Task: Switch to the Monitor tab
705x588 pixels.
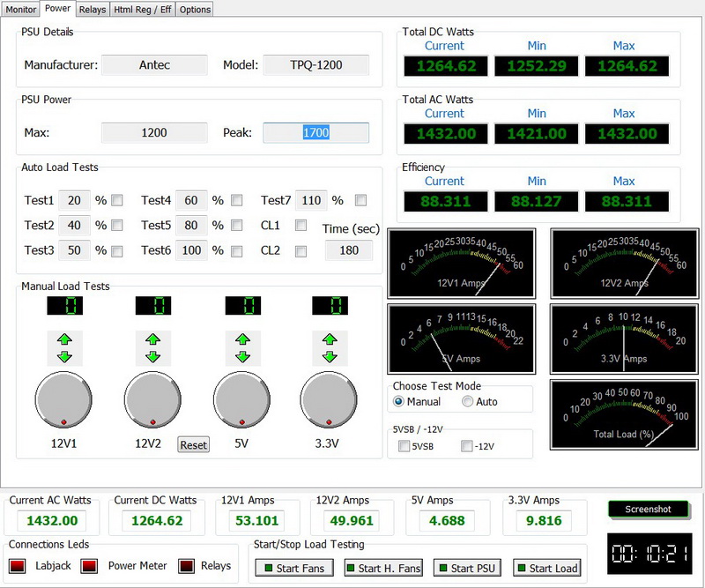Action: (x=21, y=10)
